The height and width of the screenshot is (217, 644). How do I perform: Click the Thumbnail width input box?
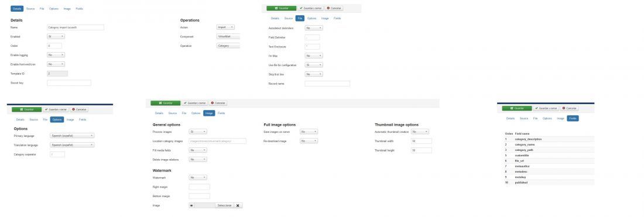tap(422, 141)
